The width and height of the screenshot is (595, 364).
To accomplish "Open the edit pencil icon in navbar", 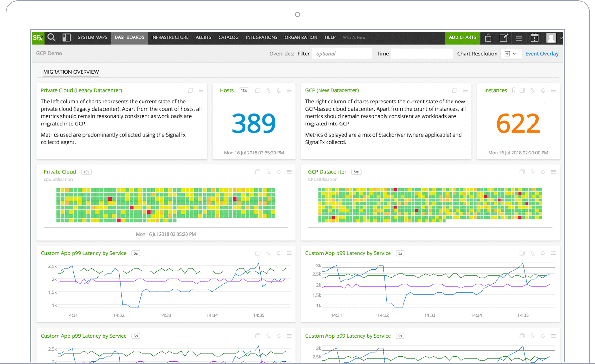I will pyautogui.click(x=504, y=38).
